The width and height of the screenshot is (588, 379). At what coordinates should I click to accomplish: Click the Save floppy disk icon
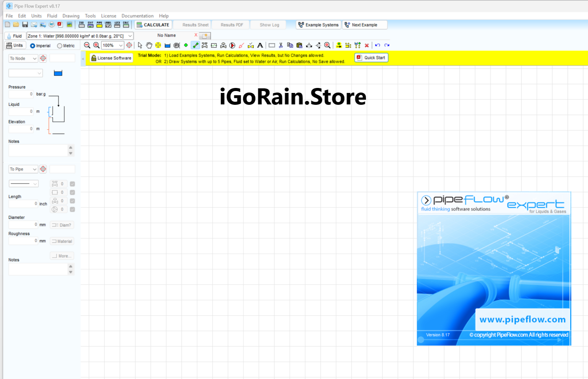[x=25, y=24]
